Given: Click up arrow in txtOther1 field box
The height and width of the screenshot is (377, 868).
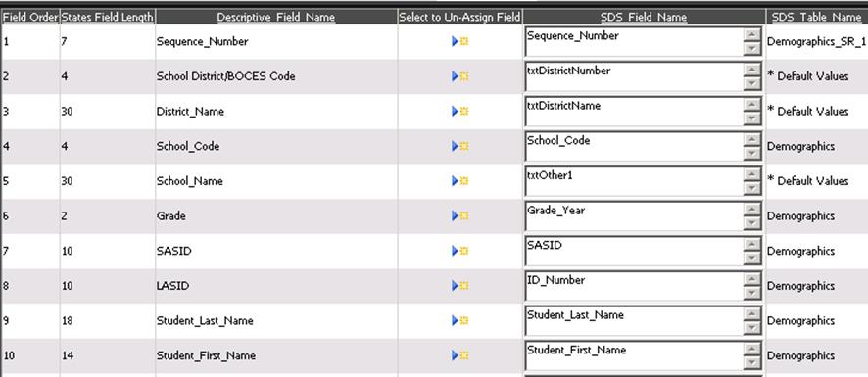Looking at the screenshot, I should [x=751, y=175].
